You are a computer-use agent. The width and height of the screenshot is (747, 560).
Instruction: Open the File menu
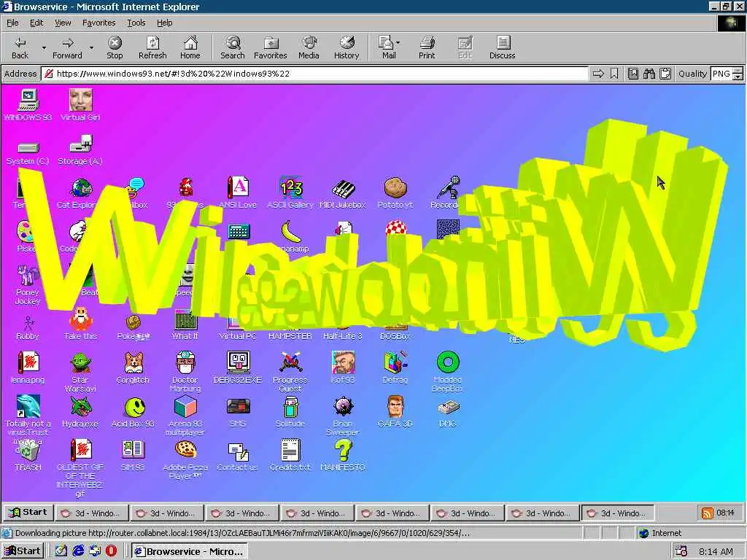pos(12,23)
